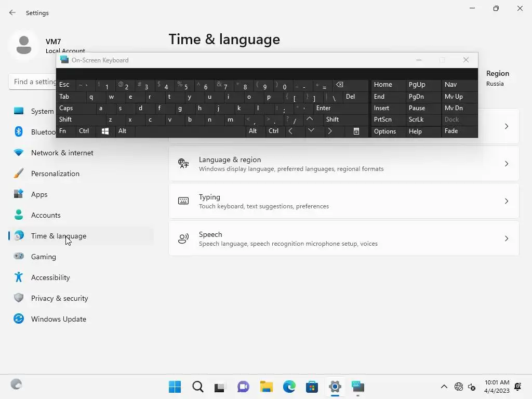Tap the Windows logo key on the keyboard

tap(105, 131)
